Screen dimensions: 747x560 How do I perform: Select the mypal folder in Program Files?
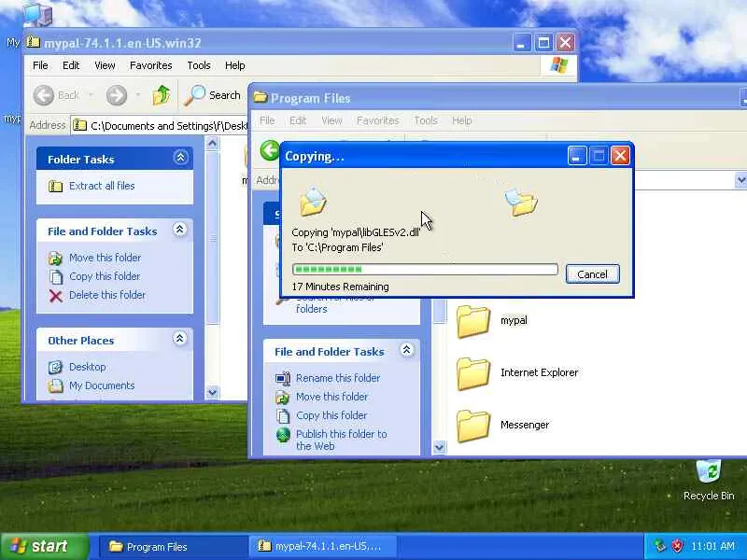493,321
